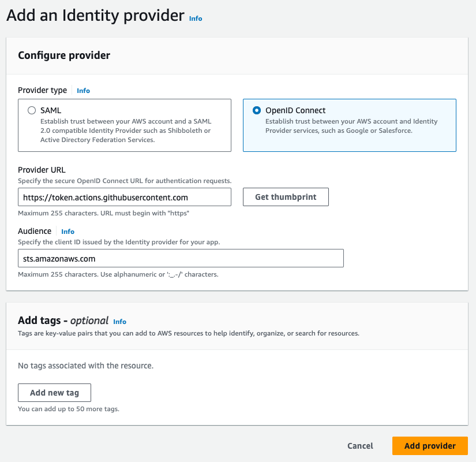Viewport: 476px width, 462px height.
Task: Click the SAML option description text
Action: point(125,131)
